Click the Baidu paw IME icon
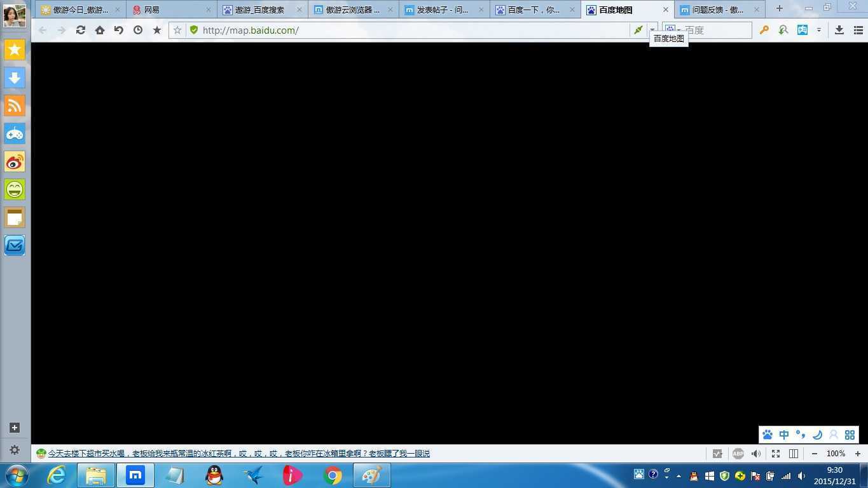Viewport: 868px width, 488px height. click(x=768, y=435)
